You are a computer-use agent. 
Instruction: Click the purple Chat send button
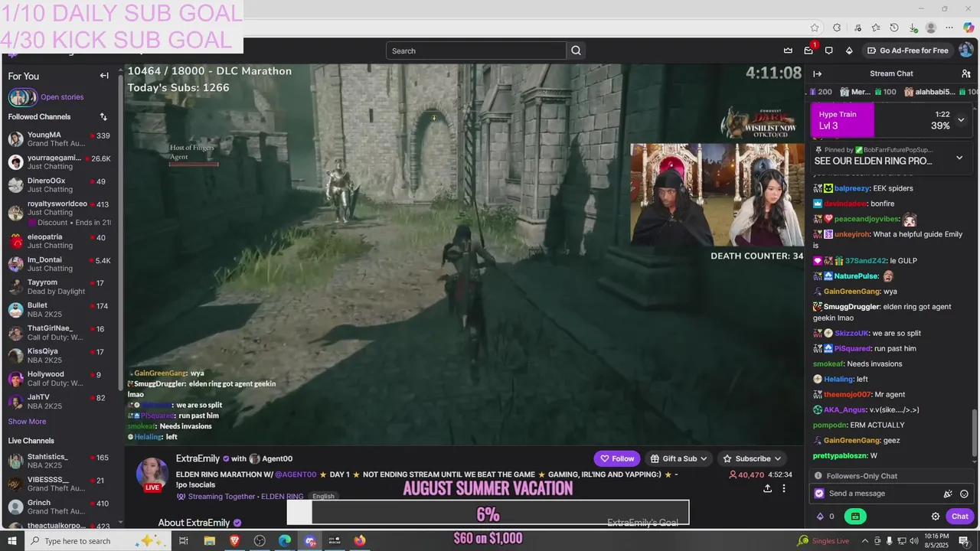tap(959, 517)
